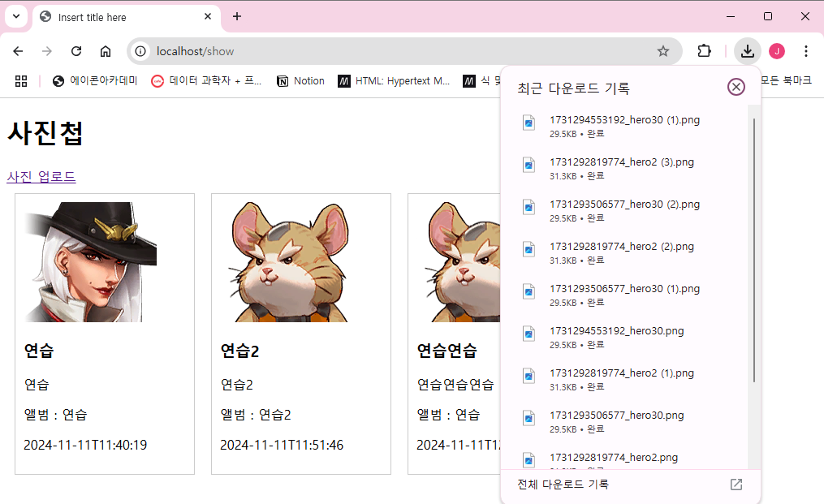The image size is (824, 504).
Task: Open download 1731293506577_hero30.png
Action: pos(624,421)
